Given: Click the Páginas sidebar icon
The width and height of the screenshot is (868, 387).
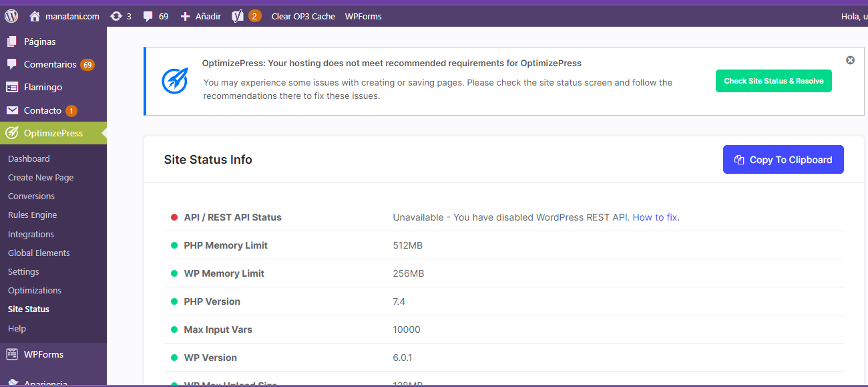Looking at the screenshot, I should click(12, 41).
